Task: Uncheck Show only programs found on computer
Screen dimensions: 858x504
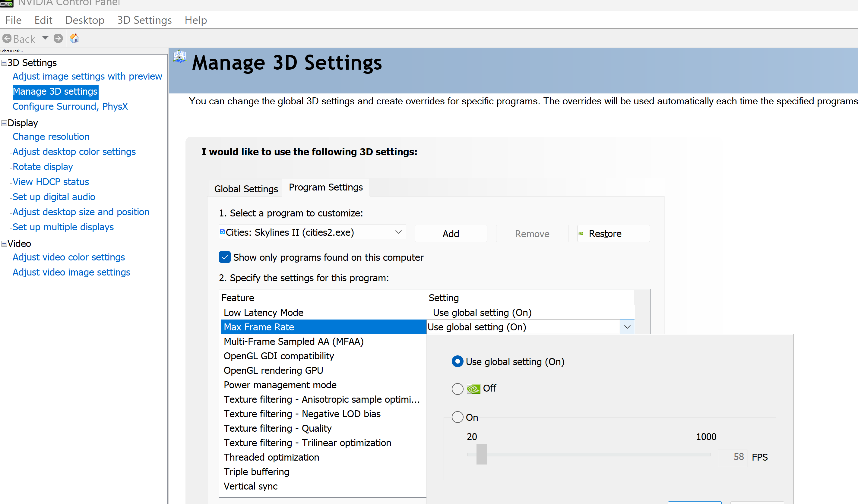Action: (225, 257)
